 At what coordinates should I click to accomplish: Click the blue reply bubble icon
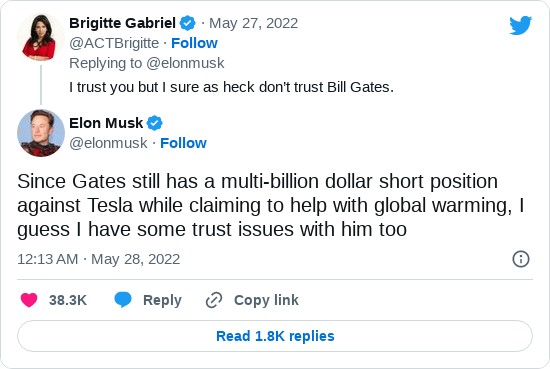[x=123, y=300]
